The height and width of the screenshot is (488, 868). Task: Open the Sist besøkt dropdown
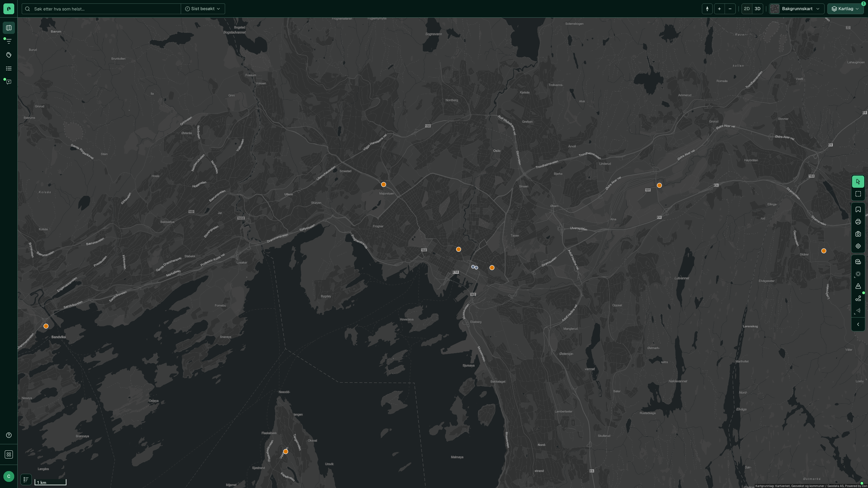203,9
